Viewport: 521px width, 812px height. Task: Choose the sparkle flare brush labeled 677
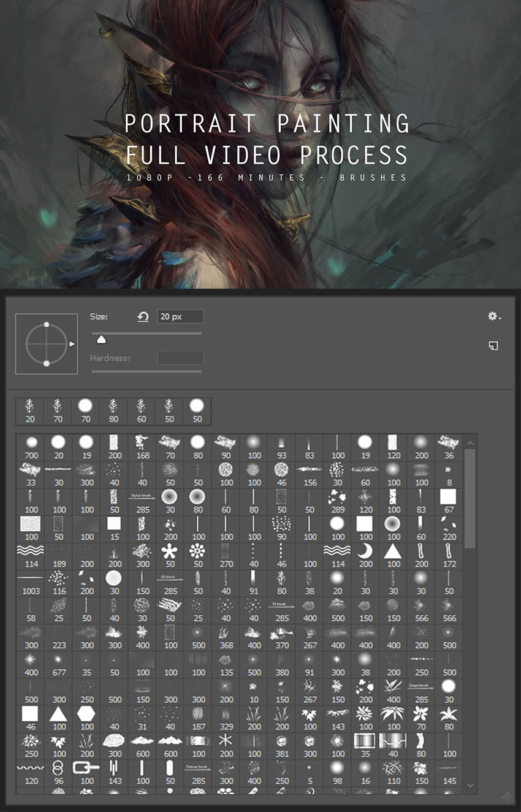pos(59,664)
